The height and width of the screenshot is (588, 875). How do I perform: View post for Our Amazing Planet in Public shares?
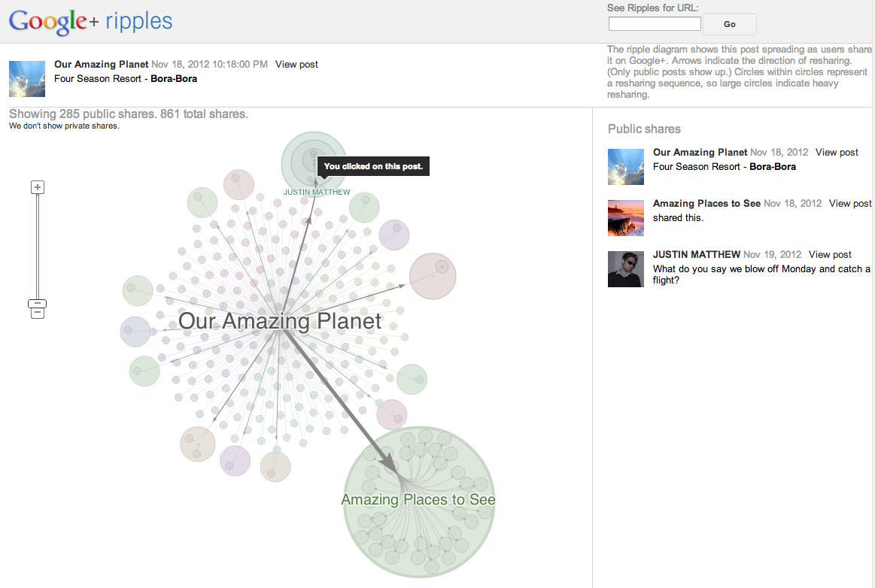point(837,153)
